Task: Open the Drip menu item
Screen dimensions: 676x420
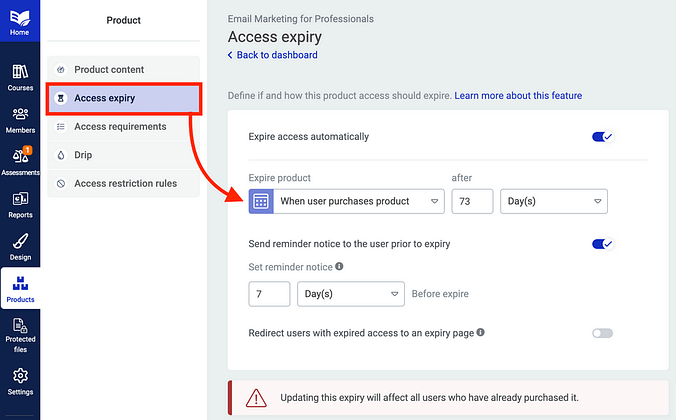Action: [83, 155]
